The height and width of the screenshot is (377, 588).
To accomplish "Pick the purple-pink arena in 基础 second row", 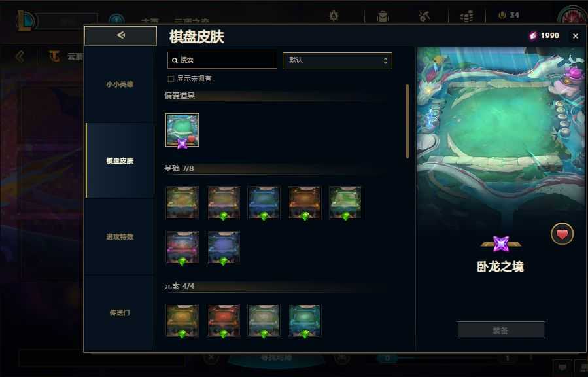I will click(182, 247).
